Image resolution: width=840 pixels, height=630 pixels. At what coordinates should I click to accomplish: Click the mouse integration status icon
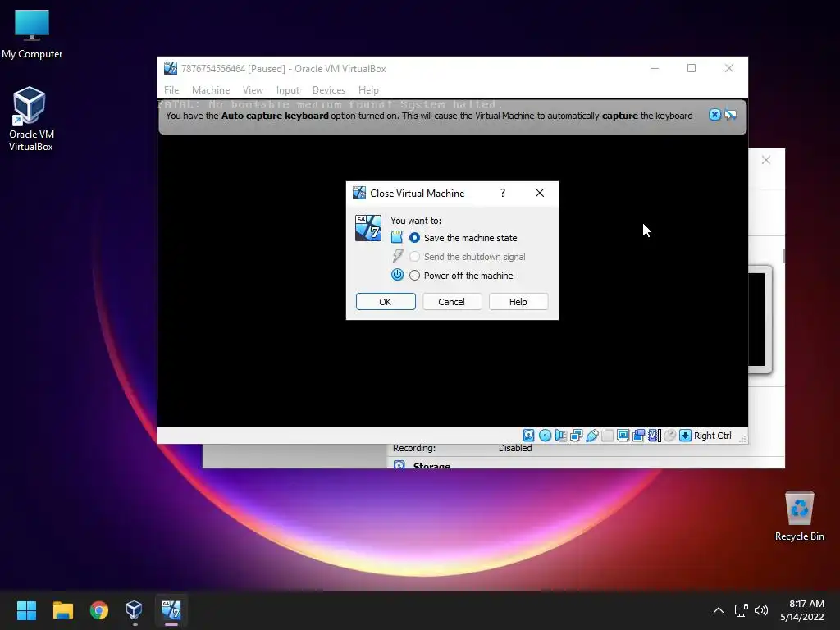pyautogui.click(x=669, y=436)
